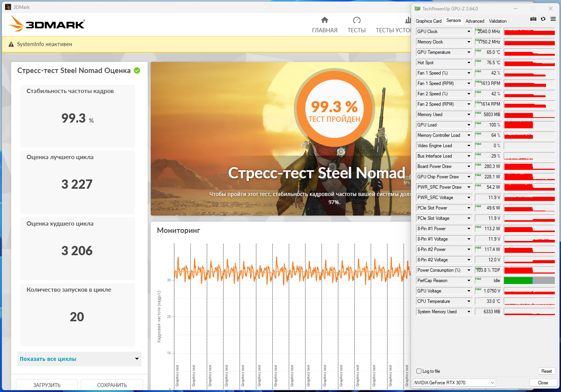Viewport: 561px width, 392px height.
Task: Open the CPU Temperature sensor dropdown
Action: pyautogui.click(x=469, y=301)
